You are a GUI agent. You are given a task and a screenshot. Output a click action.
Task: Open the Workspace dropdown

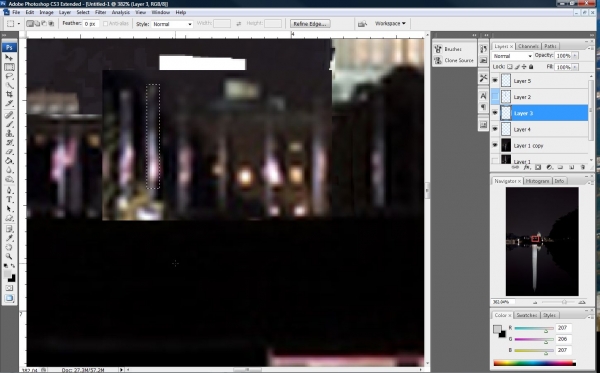click(x=390, y=24)
